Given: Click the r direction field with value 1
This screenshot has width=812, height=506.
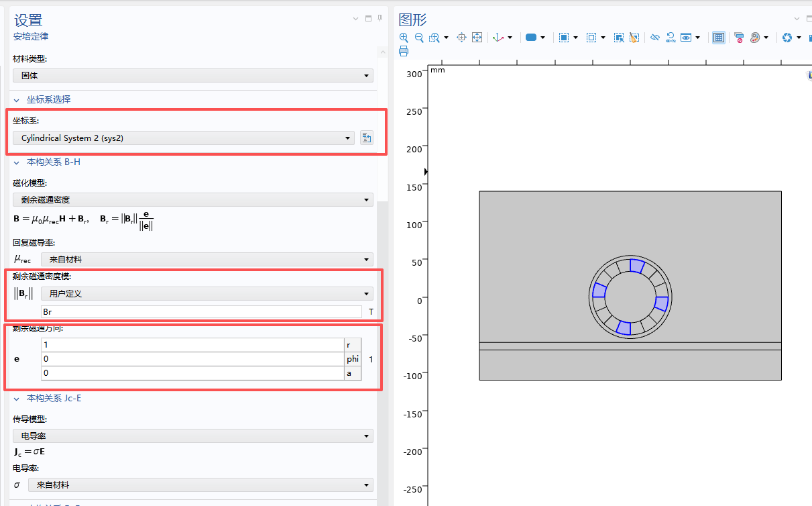Looking at the screenshot, I should coord(192,345).
